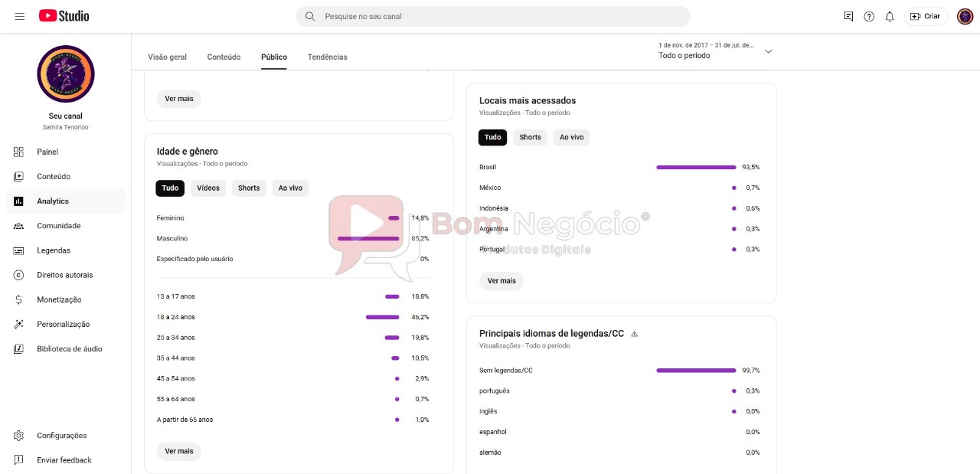The height and width of the screenshot is (474, 980).
Task: Open Legendas in the sidebar
Action: tap(65, 250)
